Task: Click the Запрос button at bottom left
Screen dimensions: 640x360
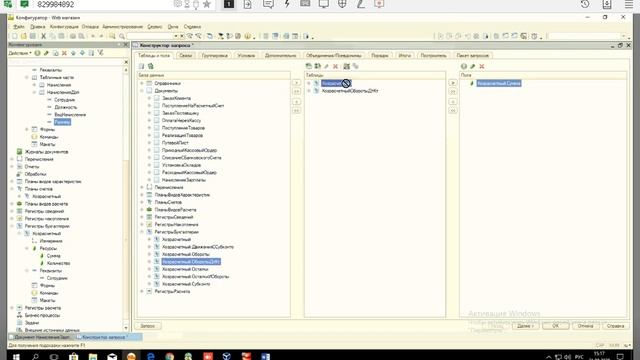Action: pyautogui.click(x=148, y=326)
